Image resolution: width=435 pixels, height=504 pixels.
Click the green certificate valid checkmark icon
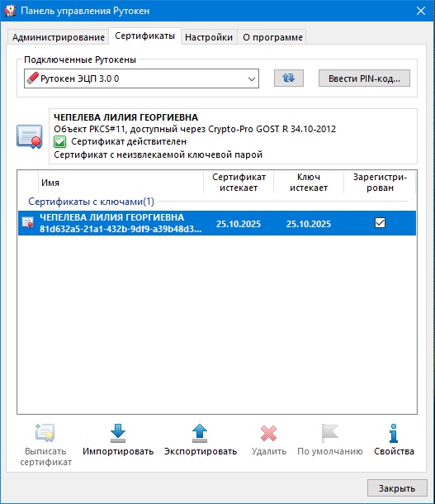pos(60,142)
